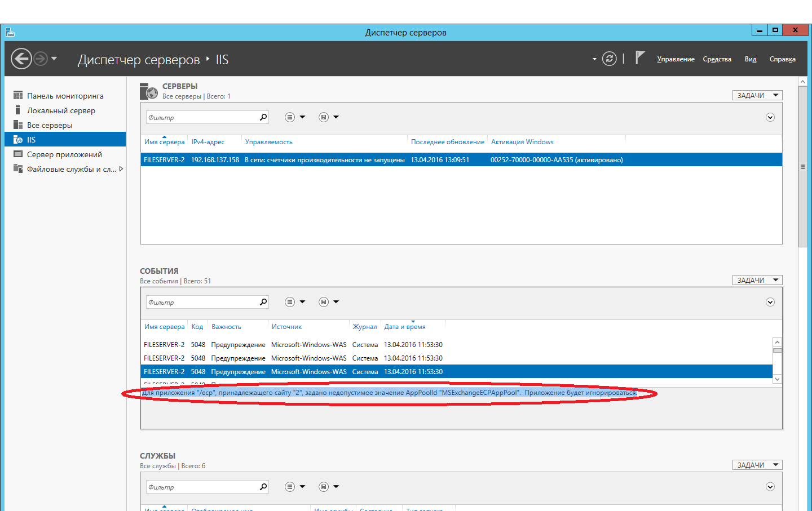Select the FILESERVER-2 row in the servers list

(461, 160)
